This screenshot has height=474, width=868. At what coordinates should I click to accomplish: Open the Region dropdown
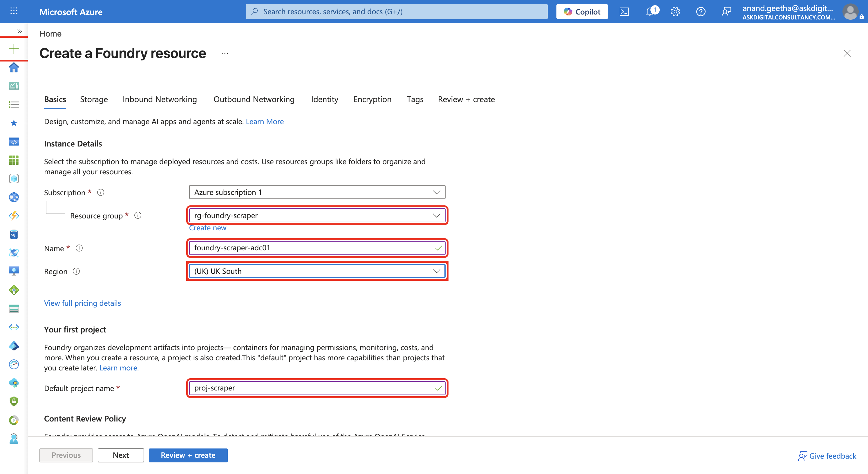pos(317,271)
